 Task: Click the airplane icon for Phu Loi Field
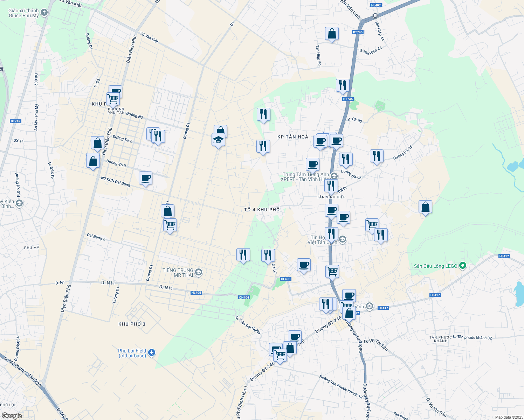point(152,352)
